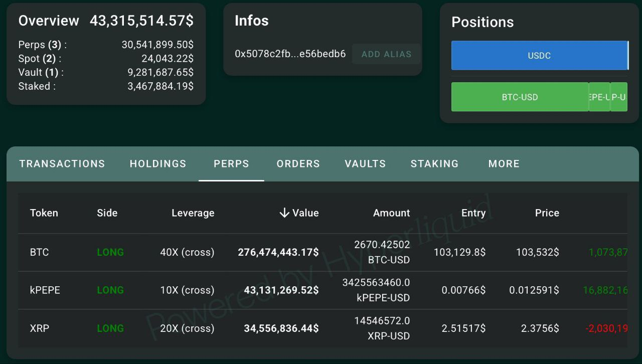Switch to the HOLDINGS tab
This screenshot has height=364, width=642.
[158, 164]
